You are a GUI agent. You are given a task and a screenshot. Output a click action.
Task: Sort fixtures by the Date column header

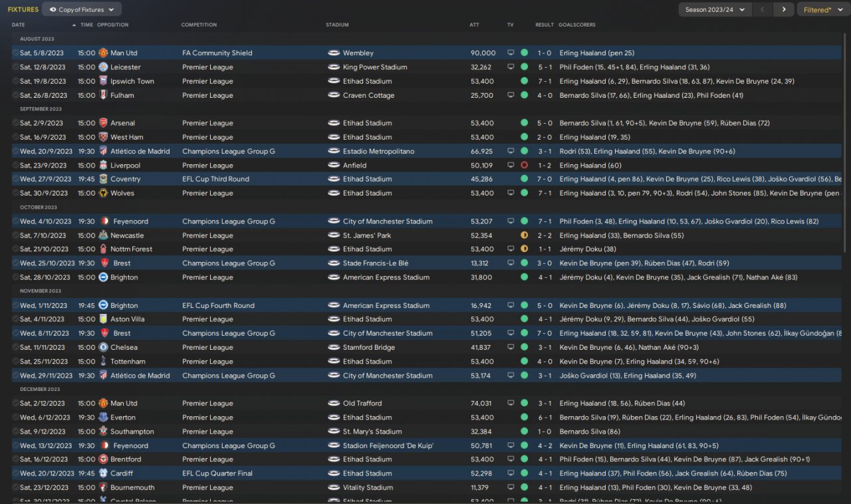click(19, 25)
